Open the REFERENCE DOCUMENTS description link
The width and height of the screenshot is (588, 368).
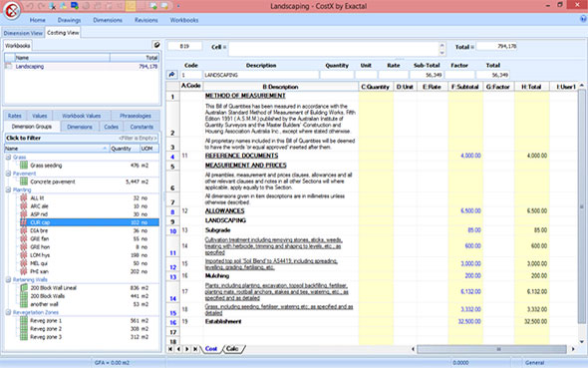[241, 156]
